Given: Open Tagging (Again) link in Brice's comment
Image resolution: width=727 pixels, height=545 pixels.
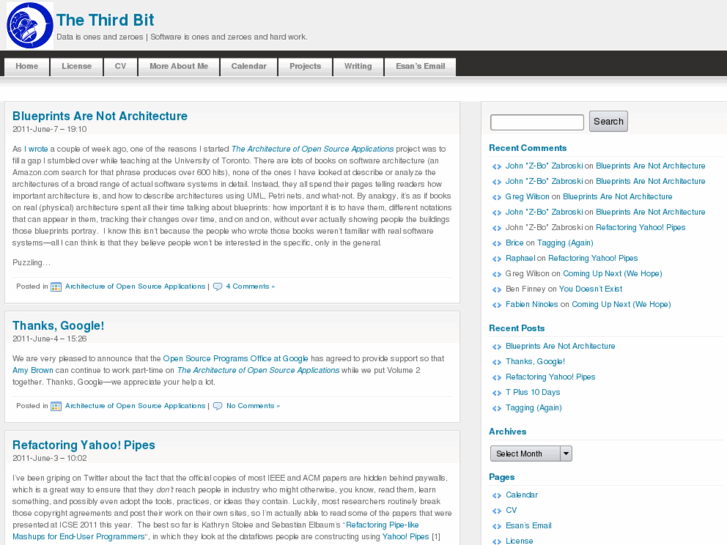Looking at the screenshot, I should click(565, 243).
